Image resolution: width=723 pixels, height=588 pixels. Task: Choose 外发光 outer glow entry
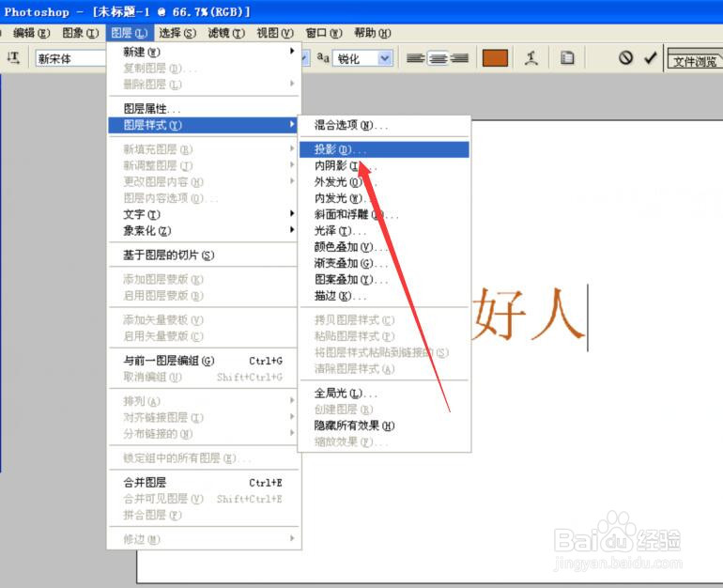tap(385, 181)
